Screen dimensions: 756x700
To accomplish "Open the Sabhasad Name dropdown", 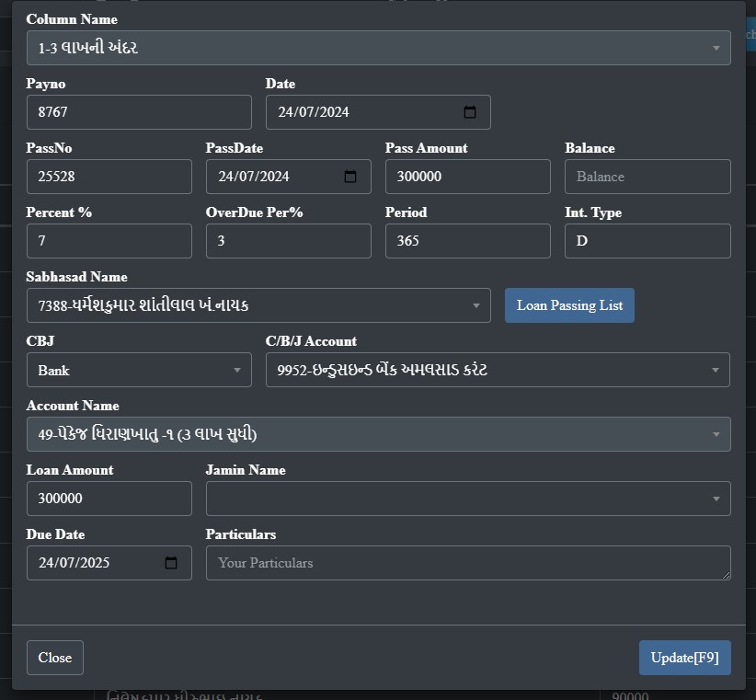I will pos(475,305).
